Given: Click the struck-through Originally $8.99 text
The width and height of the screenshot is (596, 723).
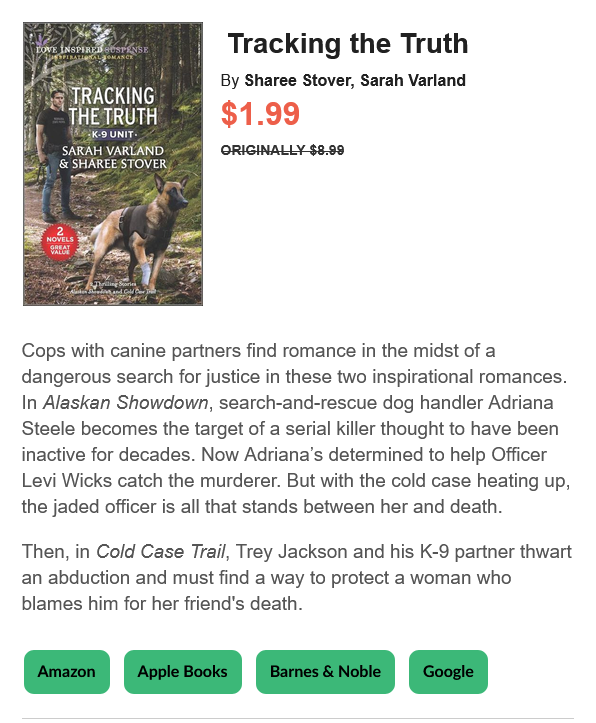Looking at the screenshot, I should point(283,150).
